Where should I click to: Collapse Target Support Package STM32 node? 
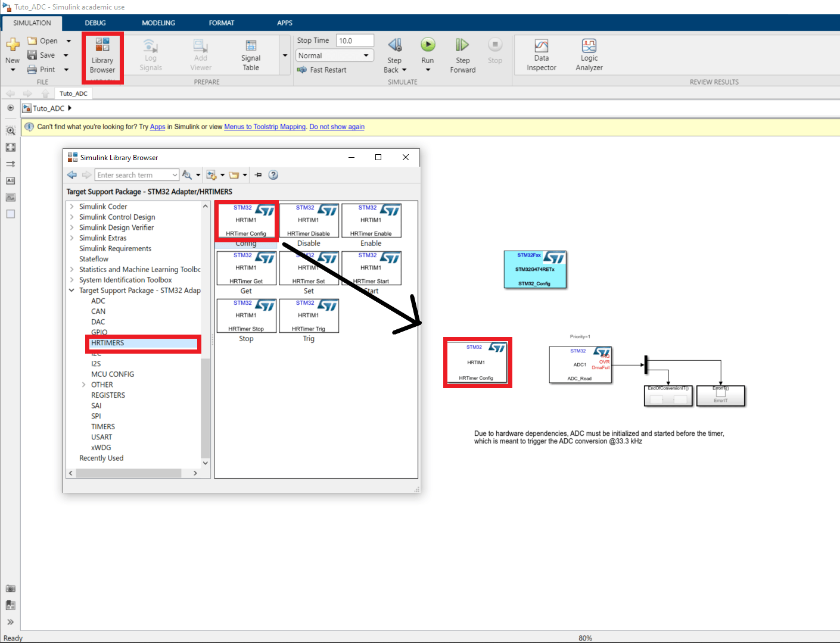(x=71, y=291)
